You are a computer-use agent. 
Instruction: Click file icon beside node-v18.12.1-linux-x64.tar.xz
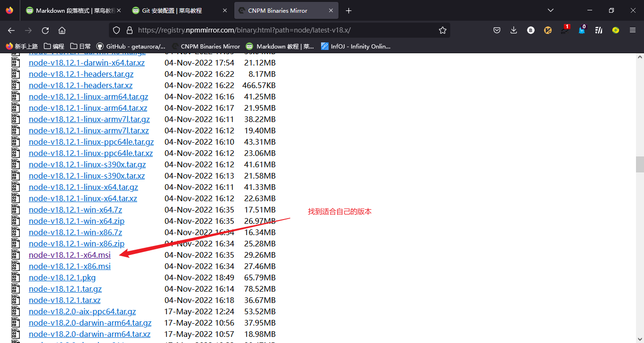pos(16,198)
